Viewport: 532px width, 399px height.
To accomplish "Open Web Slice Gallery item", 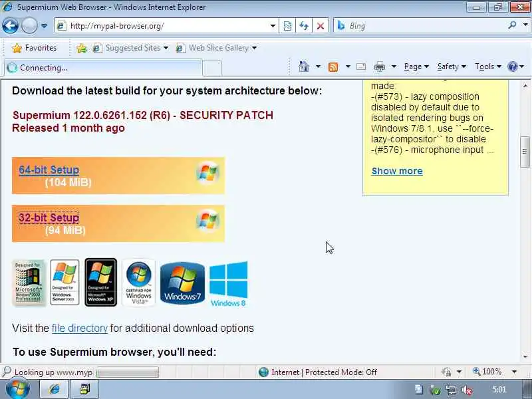I will coord(216,48).
